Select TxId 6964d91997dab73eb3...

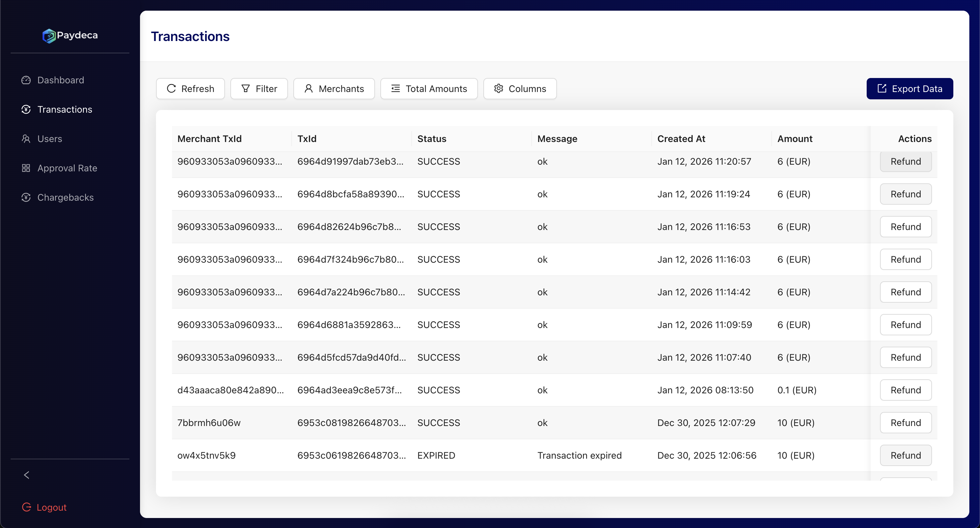pos(350,161)
